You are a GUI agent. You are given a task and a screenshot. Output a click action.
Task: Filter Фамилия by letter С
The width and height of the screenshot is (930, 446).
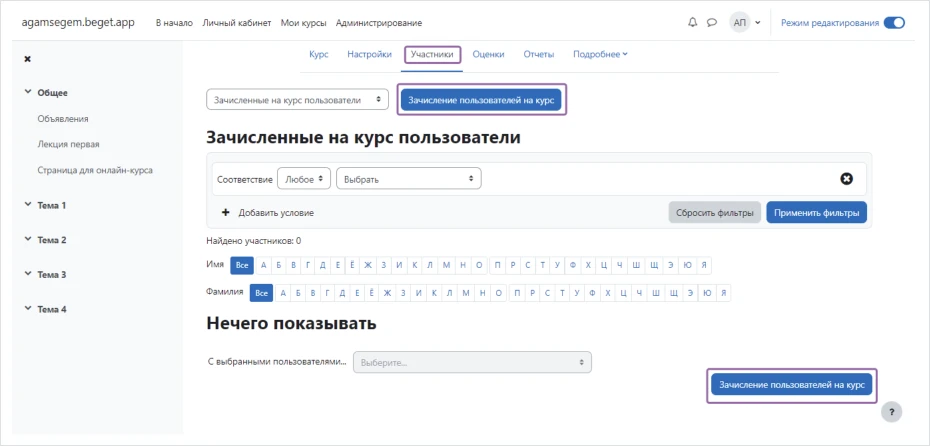click(547, 292)
